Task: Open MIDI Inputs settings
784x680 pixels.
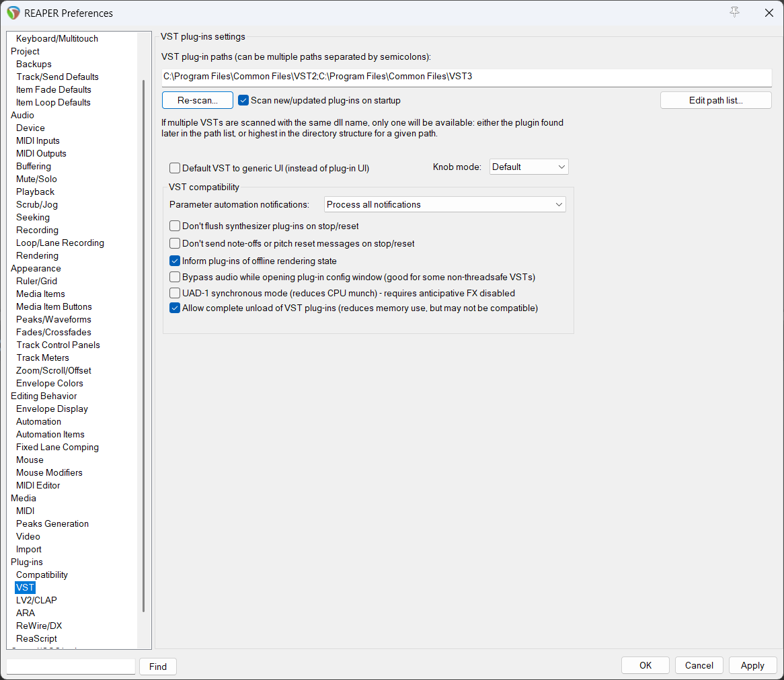Action: pyautogui.click(x=38, y=140)
